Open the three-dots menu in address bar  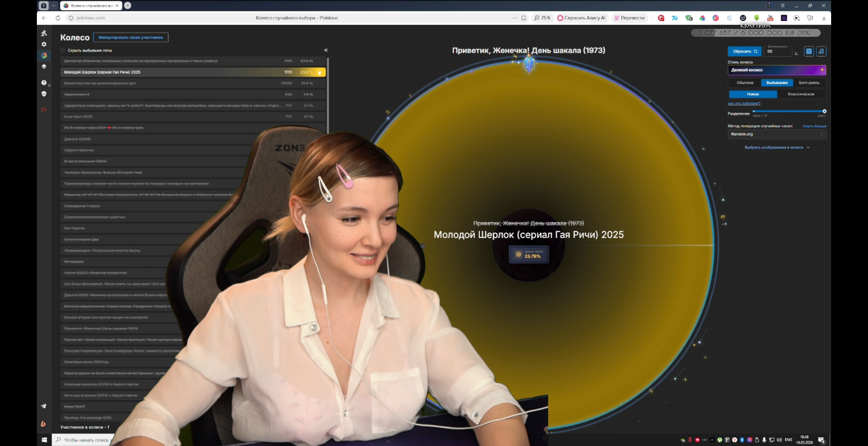[x=515, y=18]
